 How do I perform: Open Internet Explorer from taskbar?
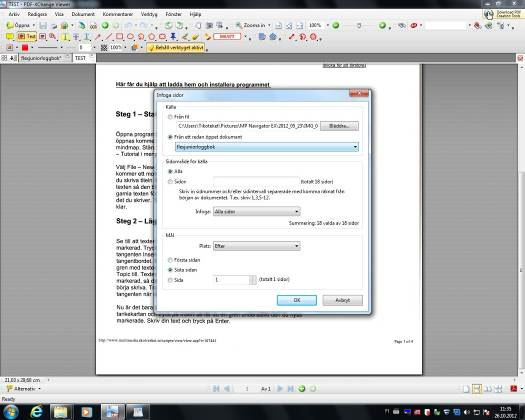(x=36, y=412)
